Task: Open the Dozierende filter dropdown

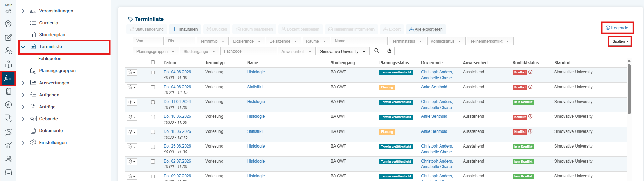Action: [x=247, y=41]
